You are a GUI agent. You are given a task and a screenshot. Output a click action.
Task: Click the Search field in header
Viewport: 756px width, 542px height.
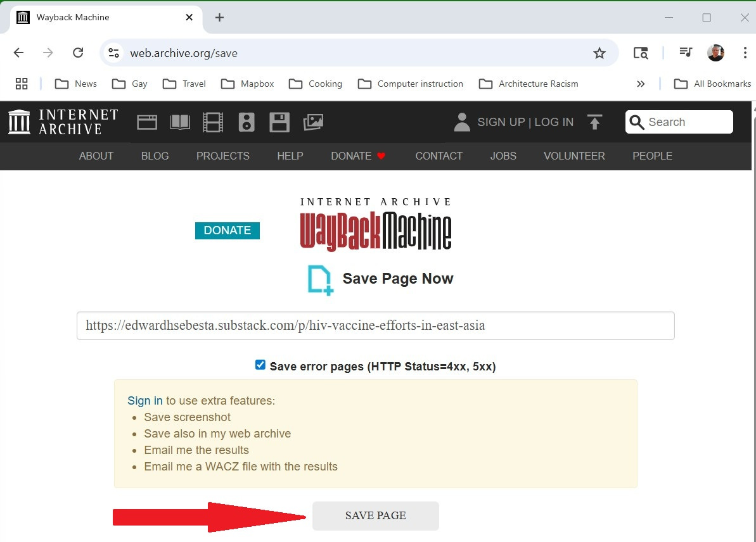tap(679, 122)
